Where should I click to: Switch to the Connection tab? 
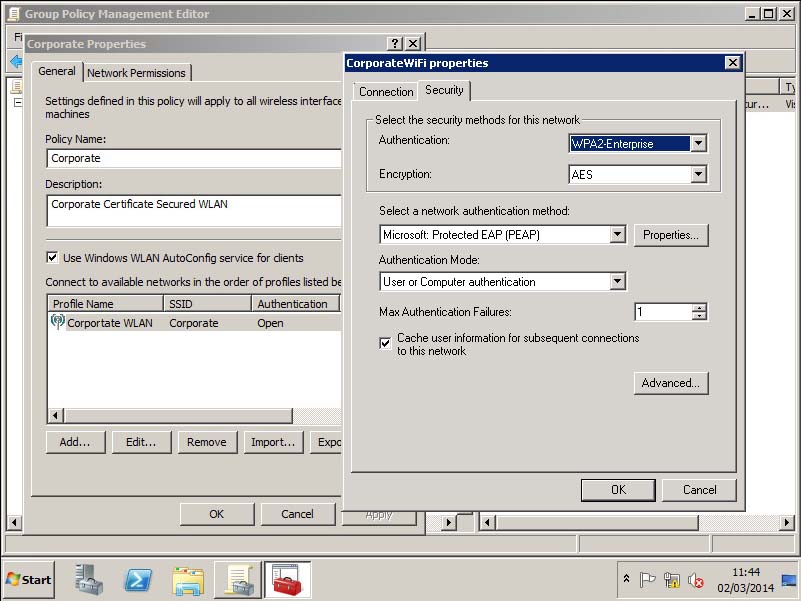[x=386, y=91]
